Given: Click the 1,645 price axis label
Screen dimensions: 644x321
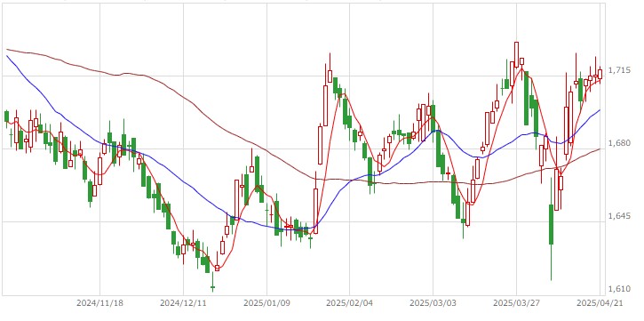Looking at the screenshot, I should pyautogui.click(x=618, y=216).
